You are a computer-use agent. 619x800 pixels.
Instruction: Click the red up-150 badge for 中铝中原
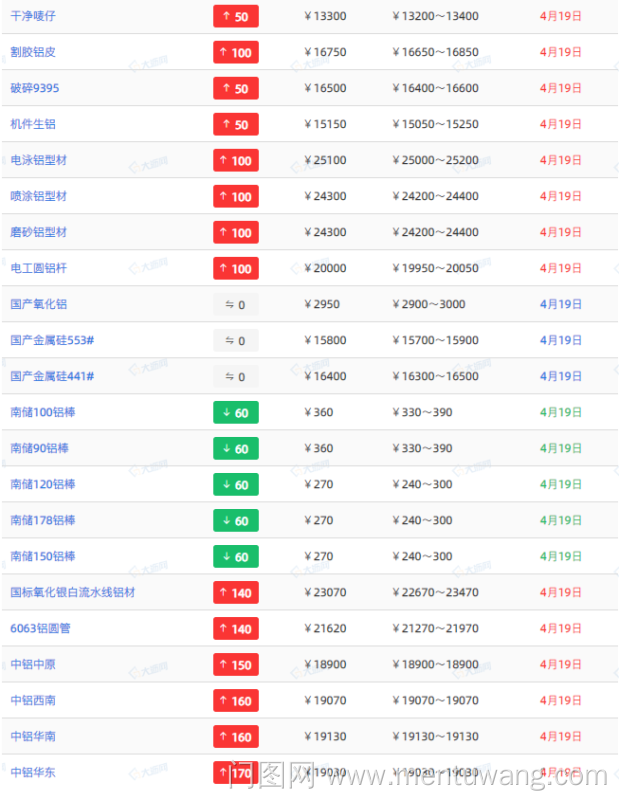[236, 664]
